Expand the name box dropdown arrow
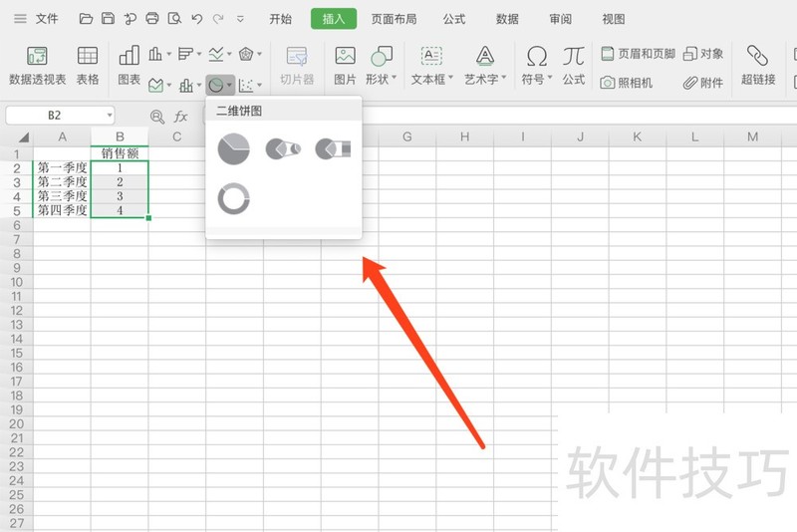 tap(110, 116)
